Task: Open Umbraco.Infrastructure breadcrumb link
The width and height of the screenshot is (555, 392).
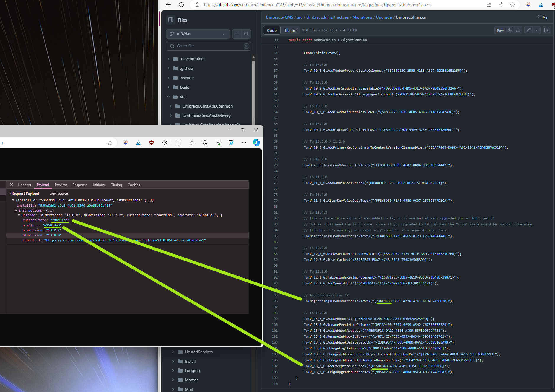Action: [x=327, y=17]
